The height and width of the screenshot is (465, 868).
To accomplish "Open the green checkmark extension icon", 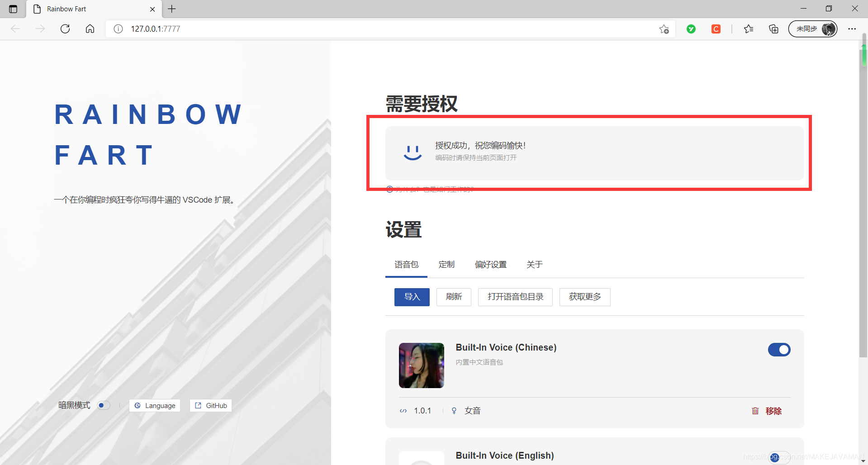I will click(691, 29).
